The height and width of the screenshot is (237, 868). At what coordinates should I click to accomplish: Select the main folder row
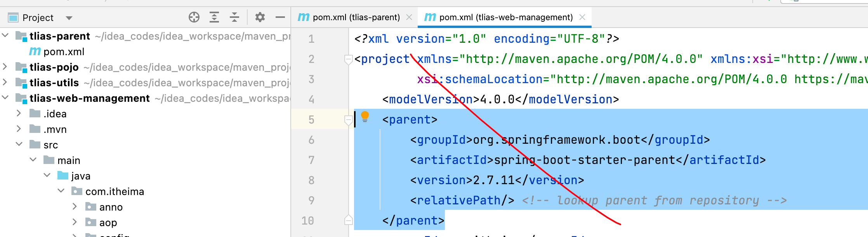coord(146,160)
